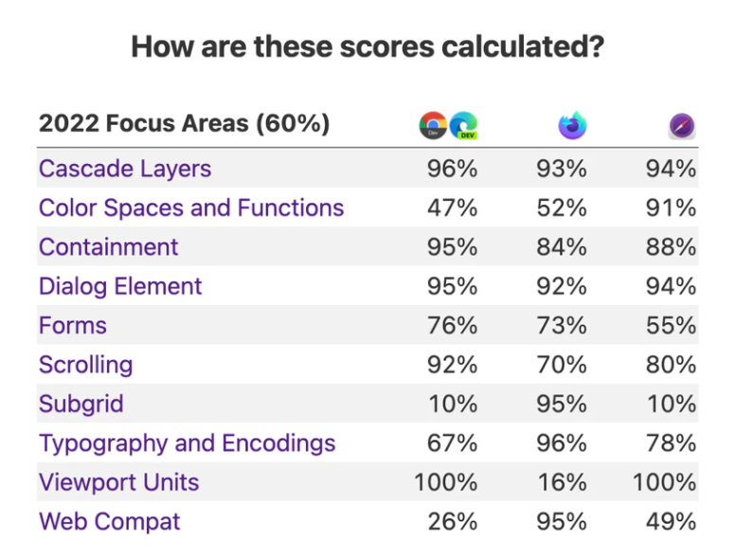Click Chrome's 26% Web Compat score
The height and width of the screenshot is (560, 736).
point(452,521)
